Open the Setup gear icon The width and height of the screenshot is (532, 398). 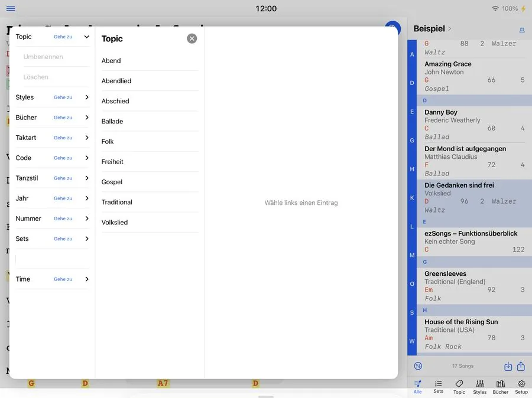pos(521,387)
